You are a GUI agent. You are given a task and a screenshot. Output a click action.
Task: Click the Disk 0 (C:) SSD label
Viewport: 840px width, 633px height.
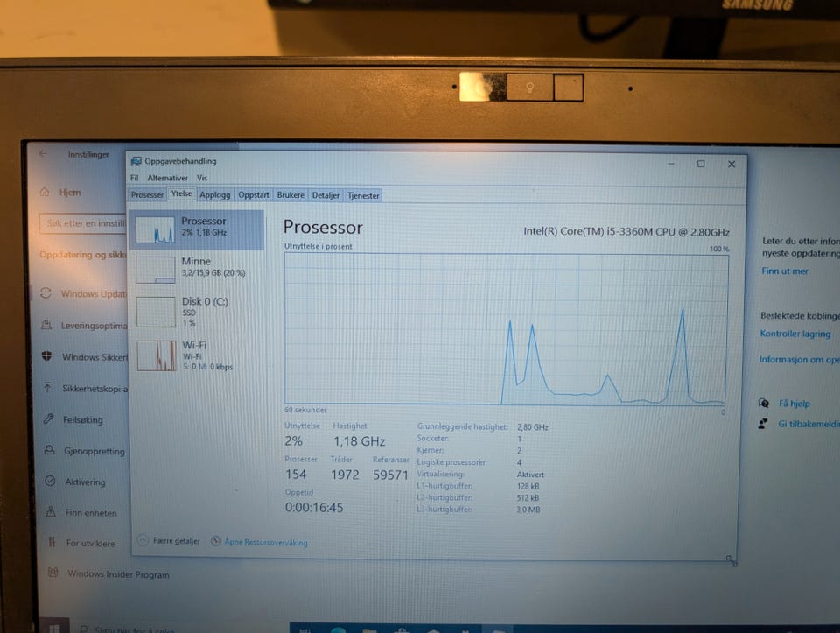pyautogui.click(x=205, y=311)
